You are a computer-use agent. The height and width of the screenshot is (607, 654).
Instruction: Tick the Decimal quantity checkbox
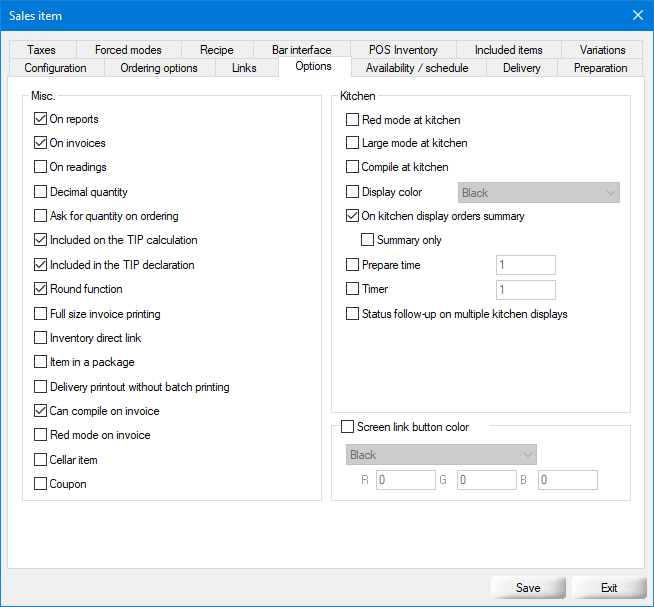click(41, 192)
